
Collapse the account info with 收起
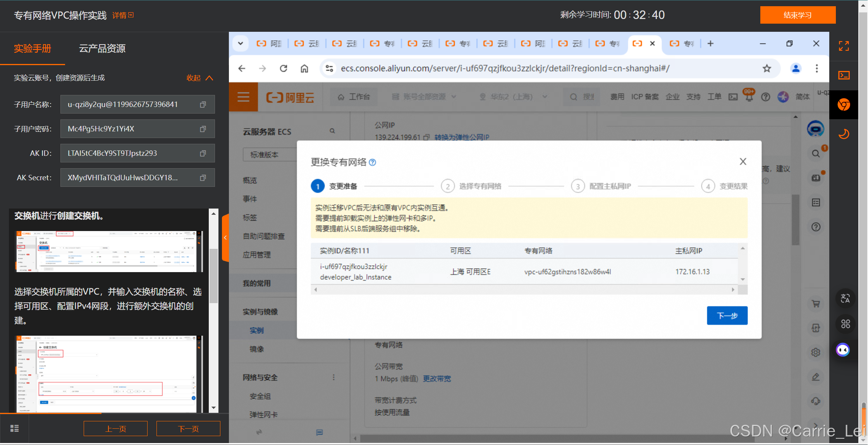coord(199,78)
